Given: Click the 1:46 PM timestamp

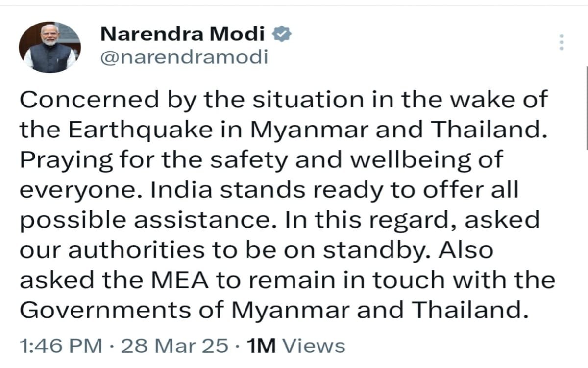Looking at the screenshot, I should (x=61, y=346).
